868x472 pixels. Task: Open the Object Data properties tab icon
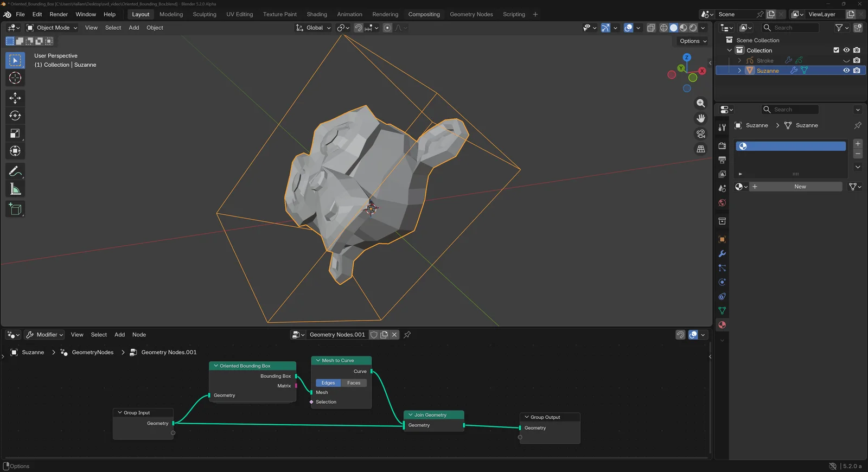(722, 311)
